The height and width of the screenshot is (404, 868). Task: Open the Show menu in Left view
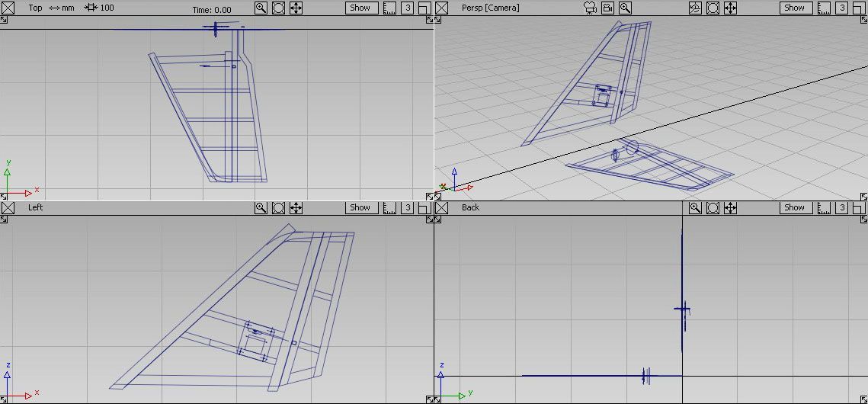(x=360, y=207)
